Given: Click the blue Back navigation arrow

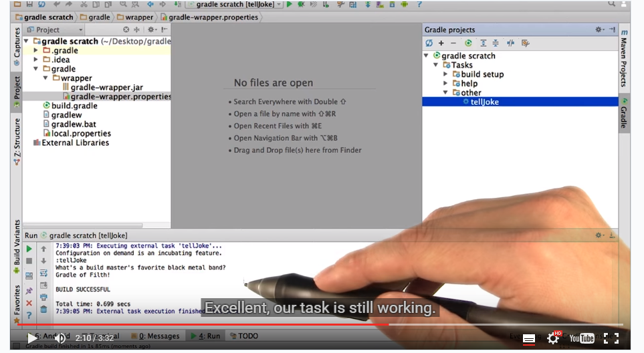Looking at the screenshot, I should [x=150, y=4].
